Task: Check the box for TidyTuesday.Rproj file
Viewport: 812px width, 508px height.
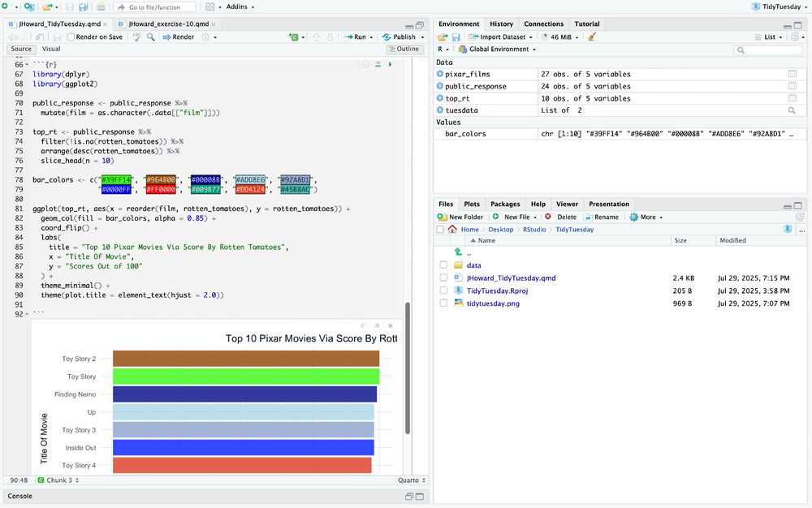Action: pos(443,291)
